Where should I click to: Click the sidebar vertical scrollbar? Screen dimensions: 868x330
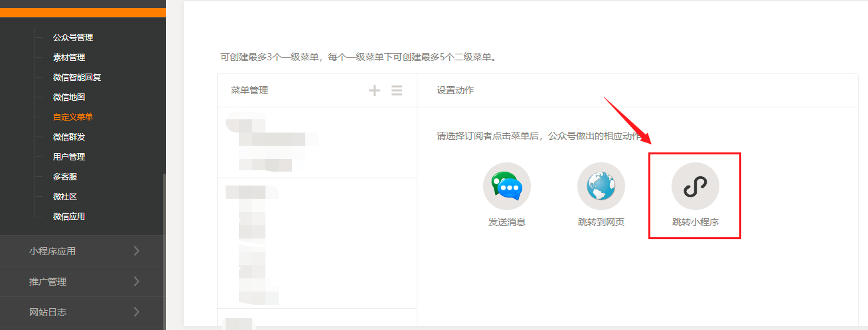point(164,252)
